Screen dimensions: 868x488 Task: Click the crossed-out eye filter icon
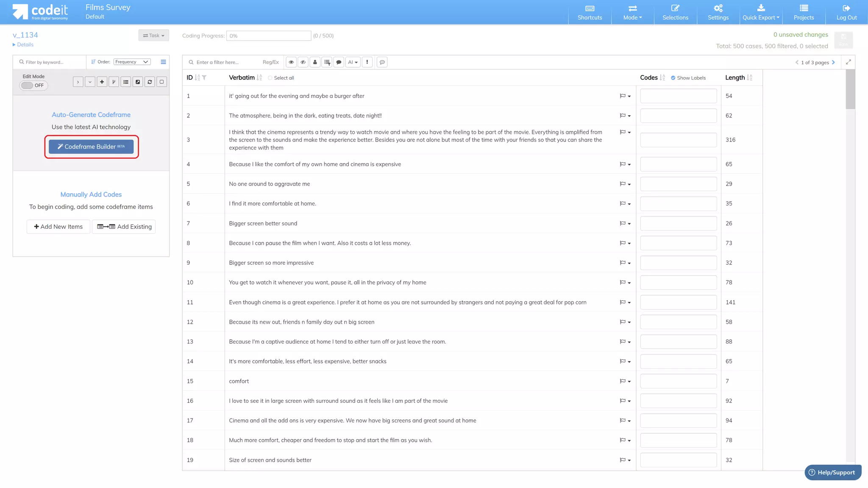pyautogui.click(x=303, y=62)
